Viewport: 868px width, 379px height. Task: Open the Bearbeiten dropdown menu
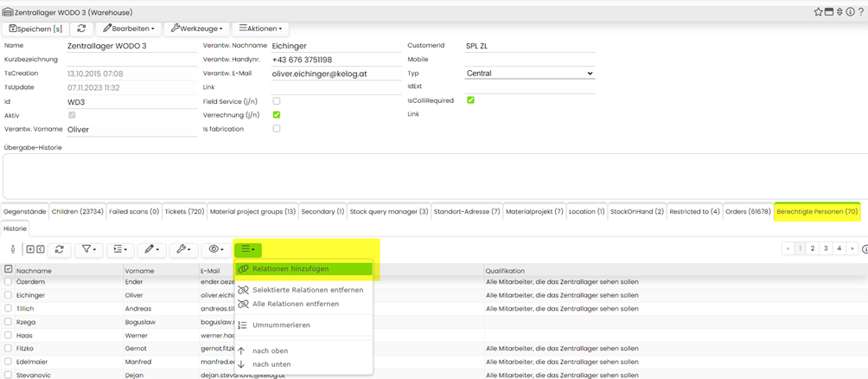click(x=129, y=29)
